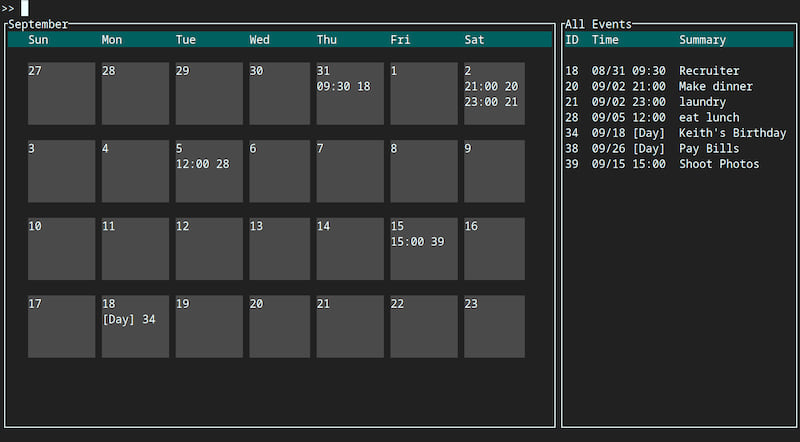Screen dimensions: 800x442
Task: Click the 12:00 28 entry on day 5
Action: 203,164
